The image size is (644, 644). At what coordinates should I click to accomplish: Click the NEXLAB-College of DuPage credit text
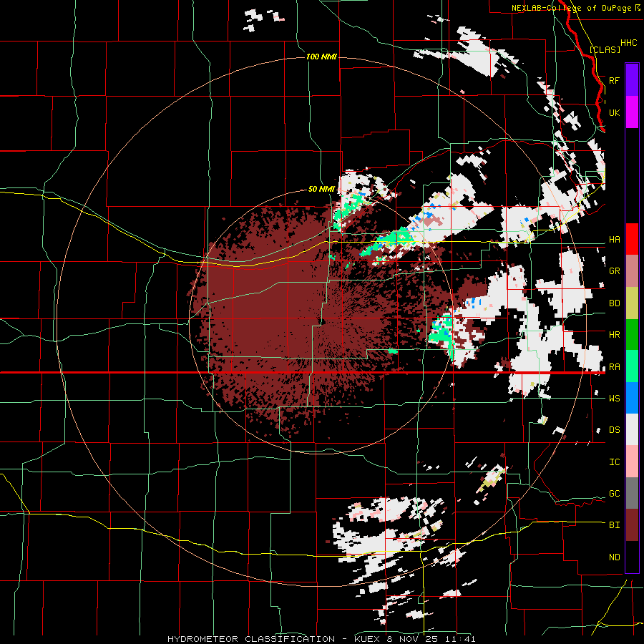pyautogui.click(x=571, y=8)
